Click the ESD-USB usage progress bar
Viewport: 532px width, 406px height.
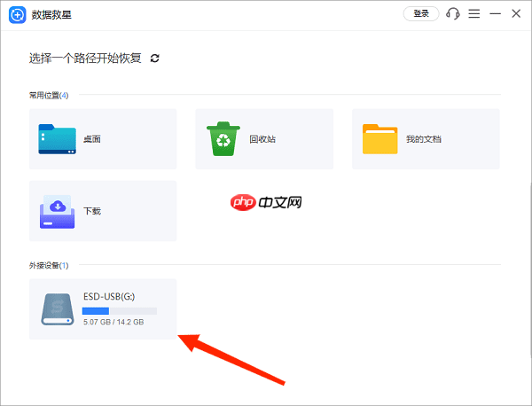coord(120,311)
